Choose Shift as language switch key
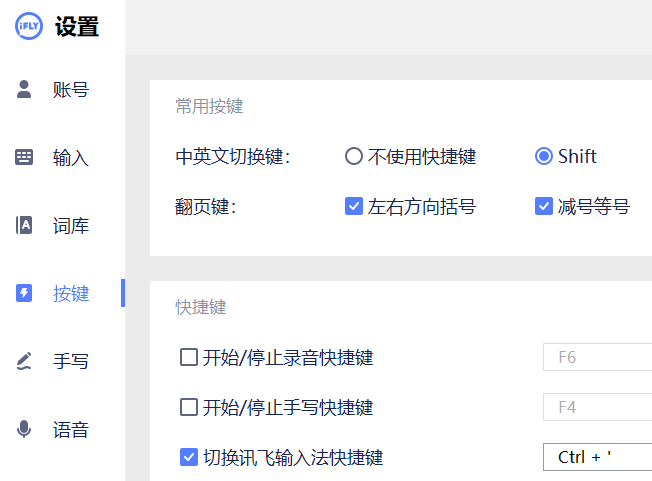Image resolution: width=652 pixels, height=481 pixels. (x=544, y=156)
